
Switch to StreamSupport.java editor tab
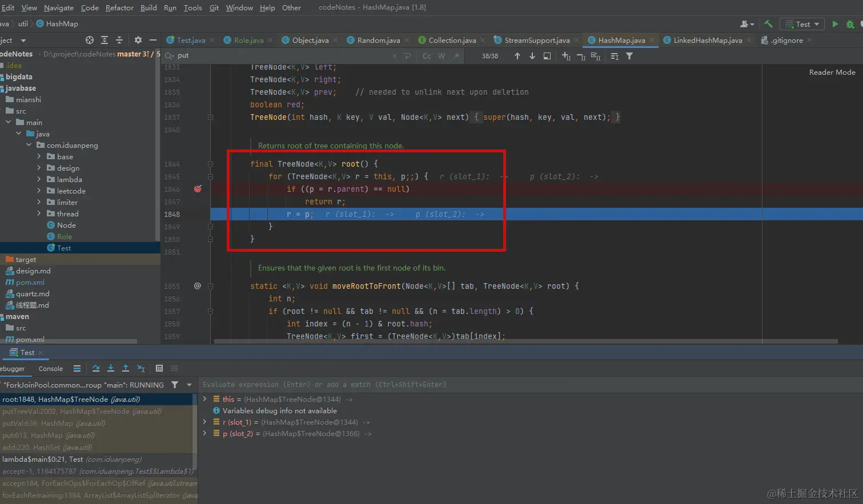537,40
